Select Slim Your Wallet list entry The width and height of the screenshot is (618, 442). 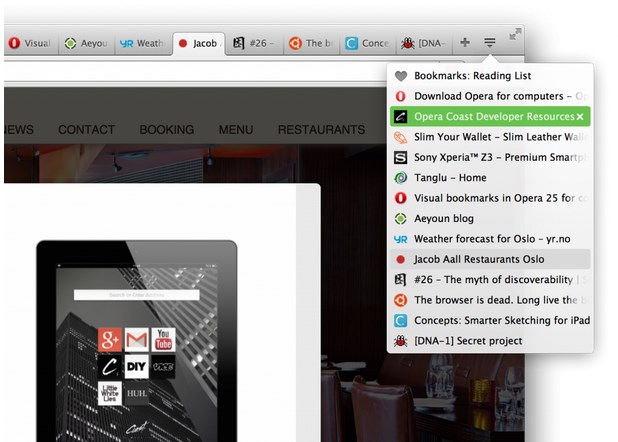point(490,137)
